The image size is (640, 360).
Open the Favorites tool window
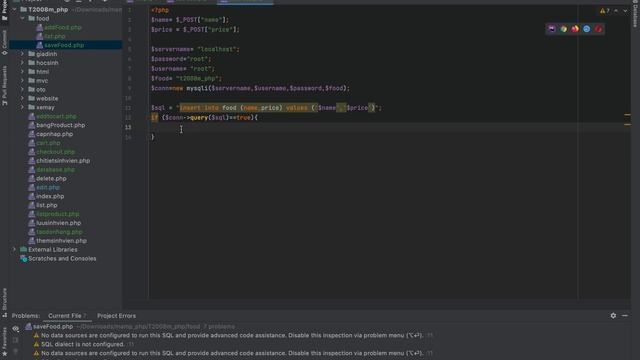pos(4,341)
